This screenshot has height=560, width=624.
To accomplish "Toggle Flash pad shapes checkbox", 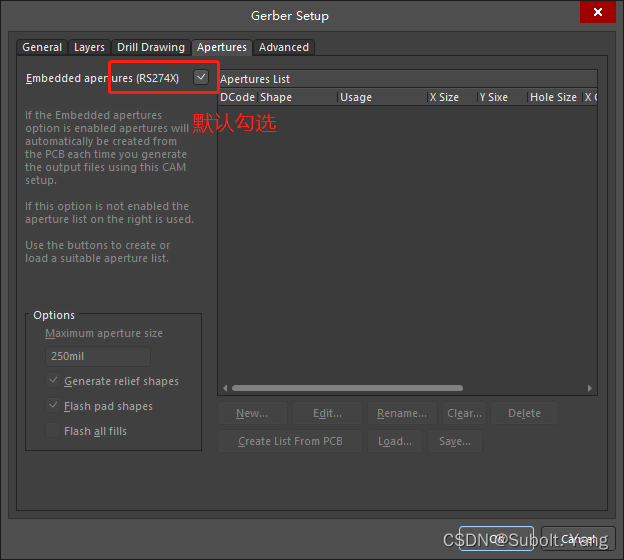I will pyautogui.click(x=53, y=406).
